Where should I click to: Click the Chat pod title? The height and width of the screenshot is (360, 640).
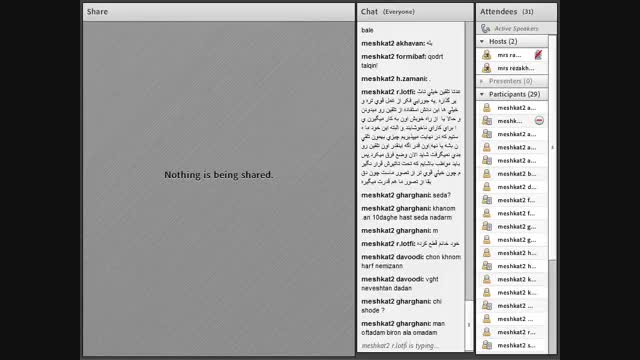(369, 12)
